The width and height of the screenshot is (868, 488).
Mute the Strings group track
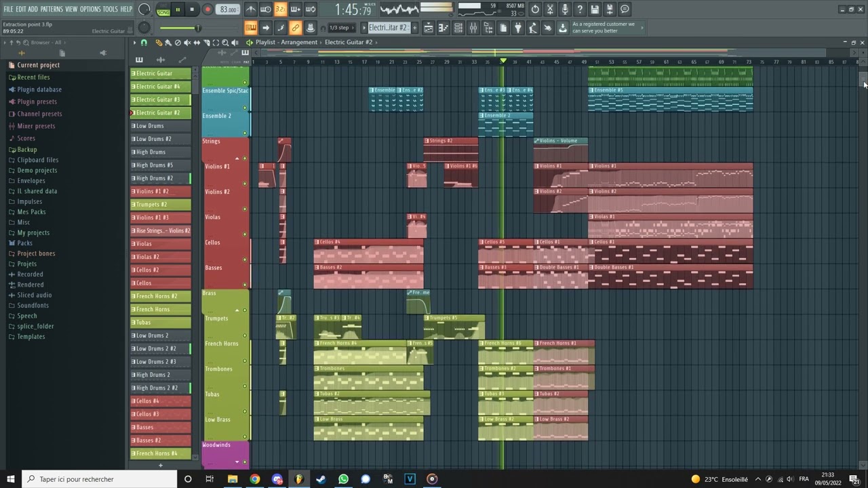245,158
